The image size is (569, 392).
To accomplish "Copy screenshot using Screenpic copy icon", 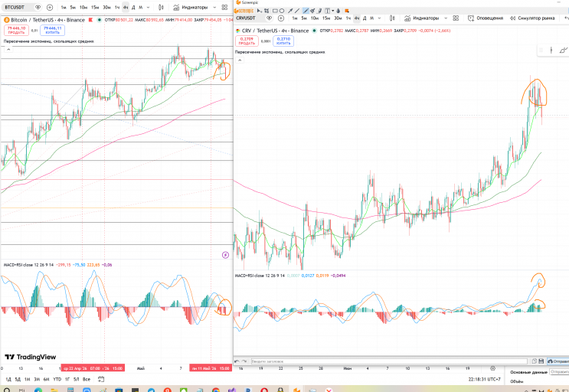I will point(535,361).
